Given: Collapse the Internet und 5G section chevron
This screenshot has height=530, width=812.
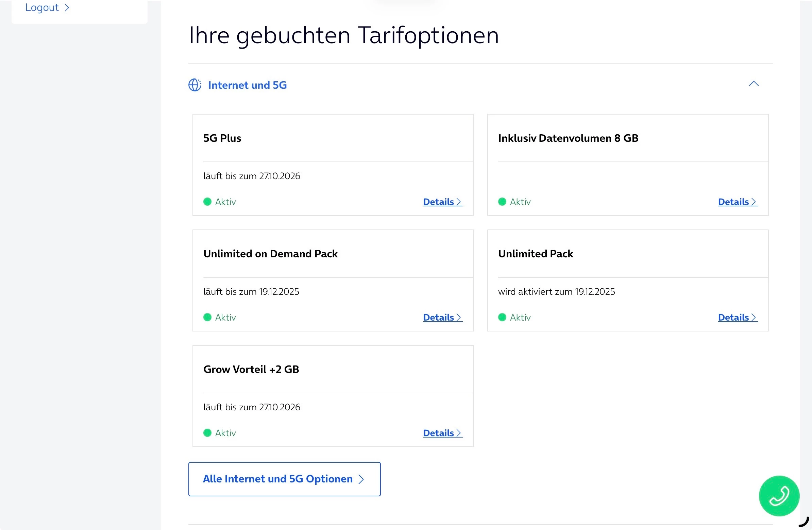Looking at the screenshot, I should 753,84.
